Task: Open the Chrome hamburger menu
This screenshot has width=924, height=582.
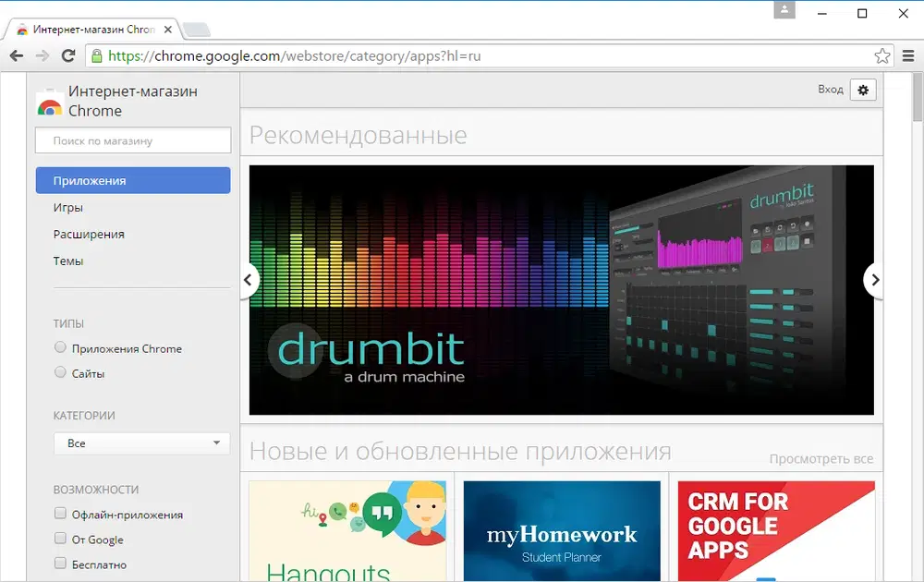Action: click(x=908, y=56)
